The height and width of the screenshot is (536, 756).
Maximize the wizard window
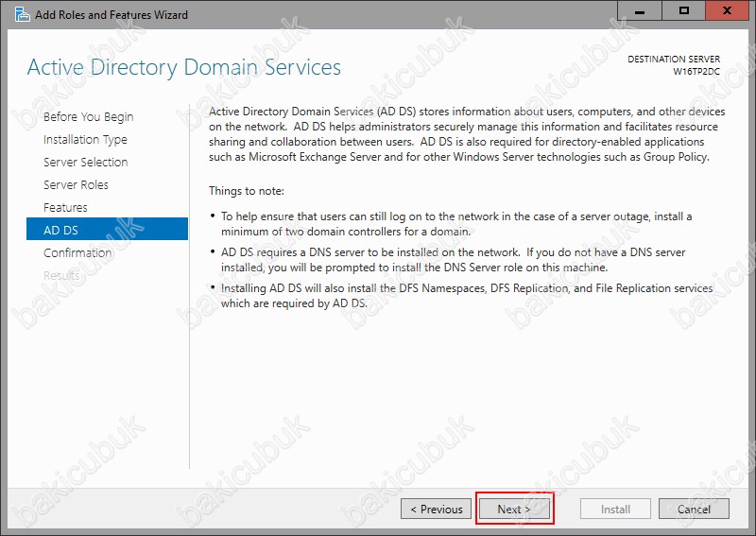[683, 10]
